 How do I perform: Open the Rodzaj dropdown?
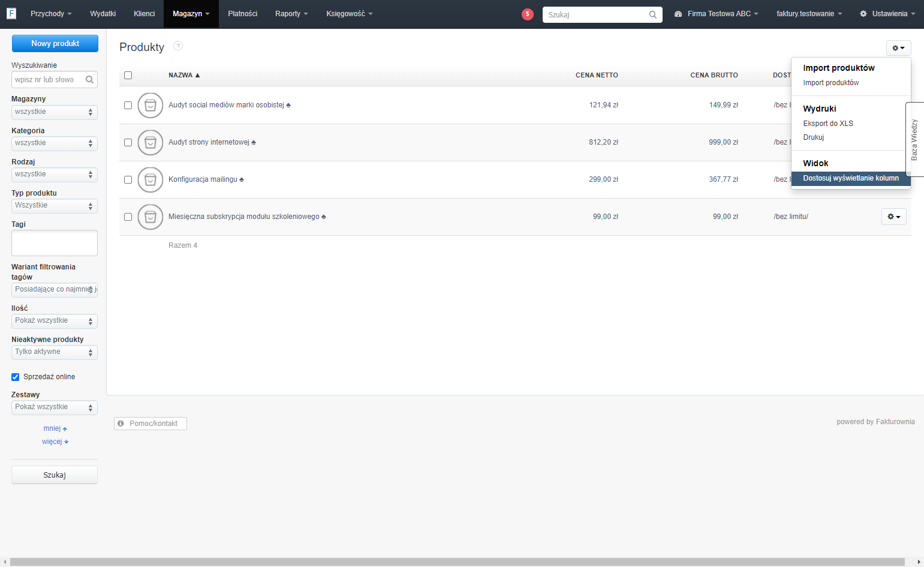point(55,175)
